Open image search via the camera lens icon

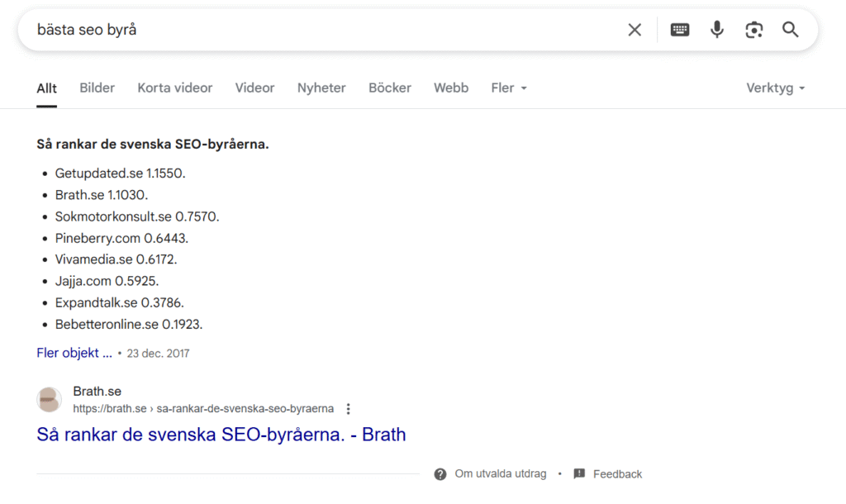[753, 30]
